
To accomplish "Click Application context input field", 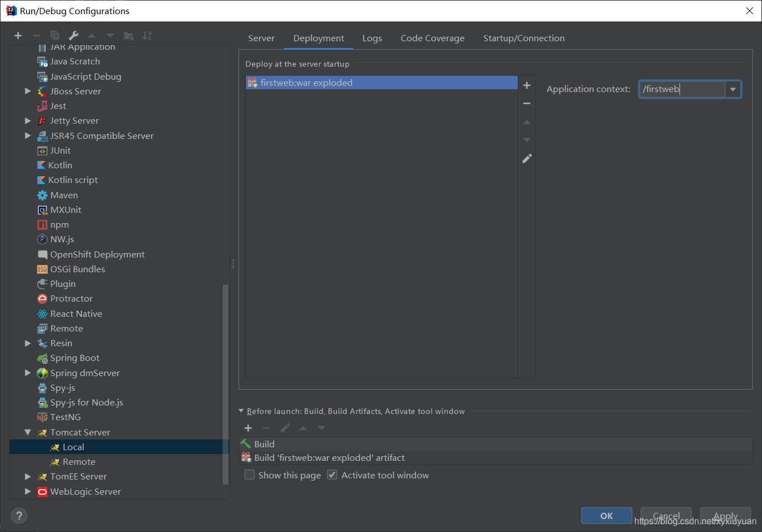I will 682,89.
